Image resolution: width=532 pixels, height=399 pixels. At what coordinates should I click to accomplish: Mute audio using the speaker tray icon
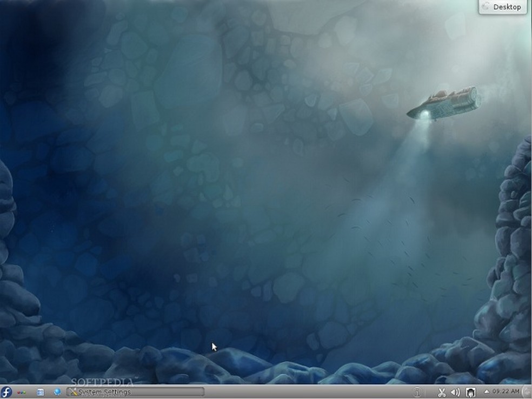coord(456,392)
